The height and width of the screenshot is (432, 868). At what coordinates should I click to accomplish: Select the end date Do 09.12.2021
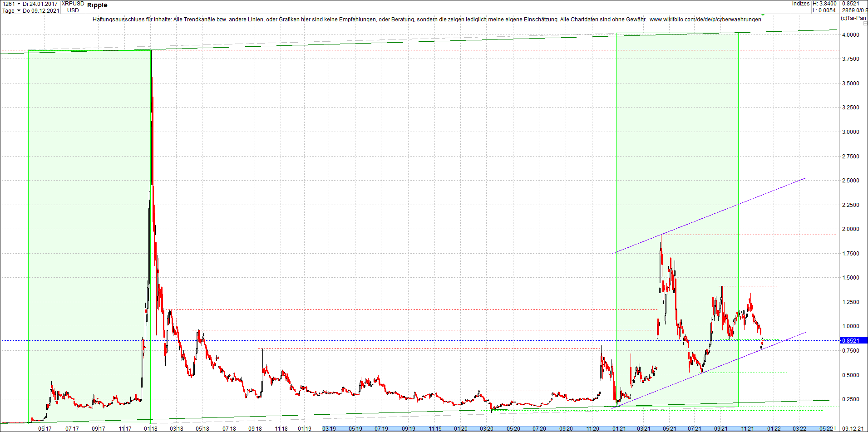click(x=41, y=10)
